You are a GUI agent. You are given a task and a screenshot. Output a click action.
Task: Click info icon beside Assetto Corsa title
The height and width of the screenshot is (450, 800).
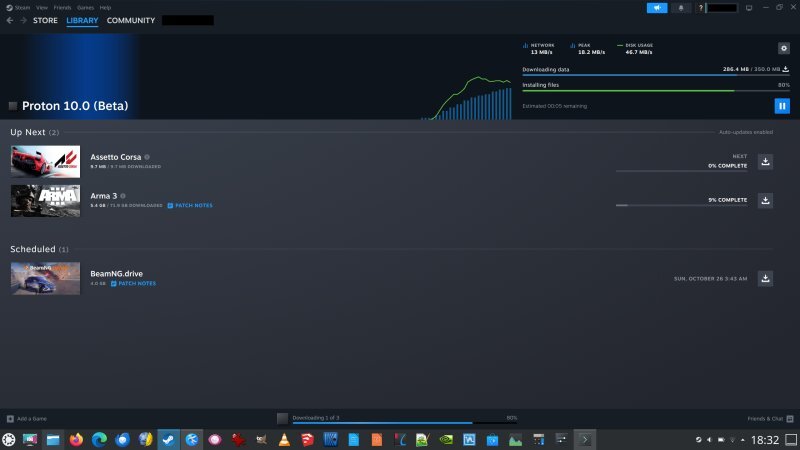[147, 157]
